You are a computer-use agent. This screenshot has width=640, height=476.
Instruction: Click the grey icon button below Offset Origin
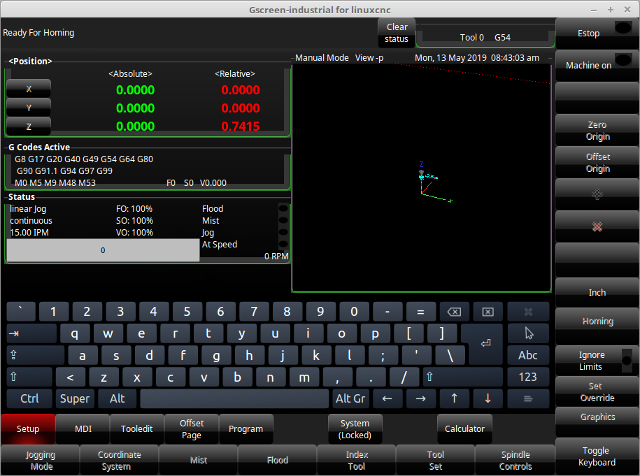(x=597, y=194)
